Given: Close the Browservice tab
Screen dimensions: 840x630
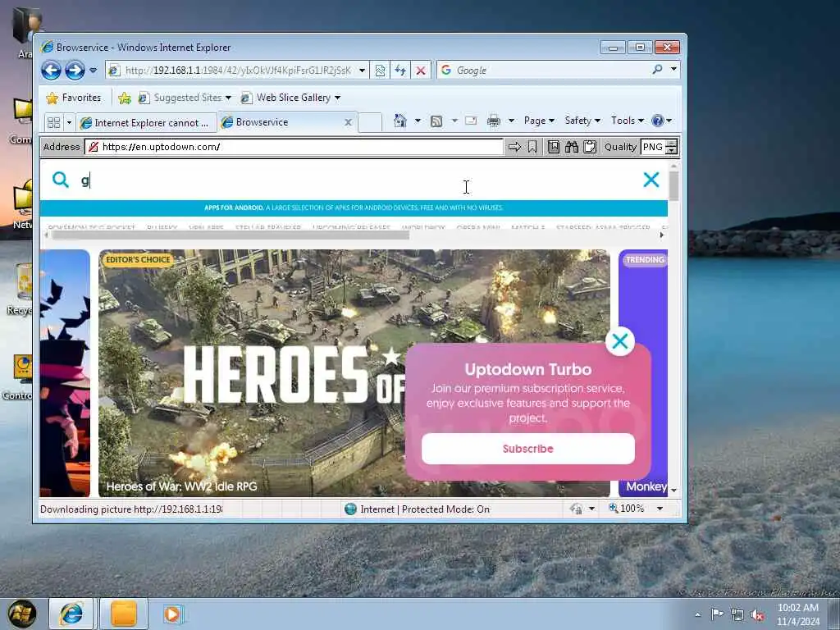Looking at the screenshot, I should (x=348, y=122).
